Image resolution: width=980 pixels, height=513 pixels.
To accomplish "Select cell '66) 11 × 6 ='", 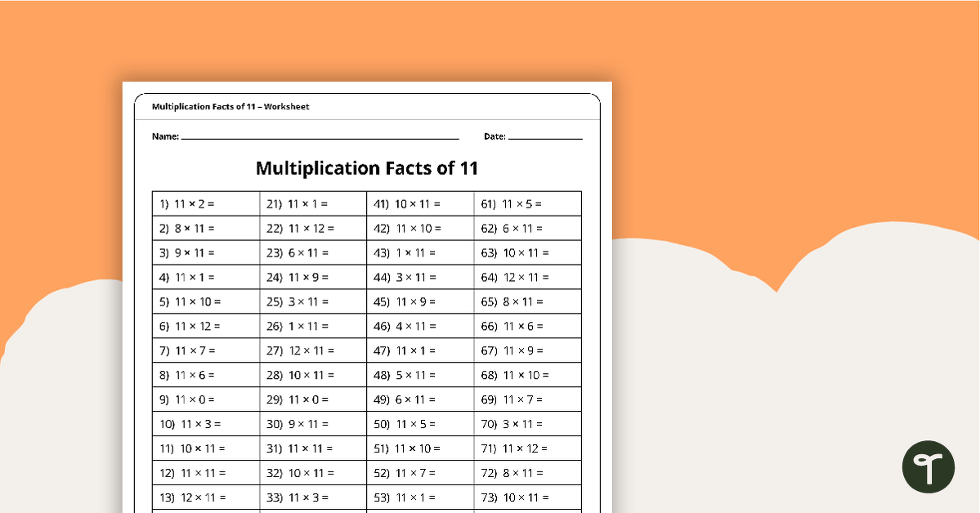I will click(x=528, y=326).
